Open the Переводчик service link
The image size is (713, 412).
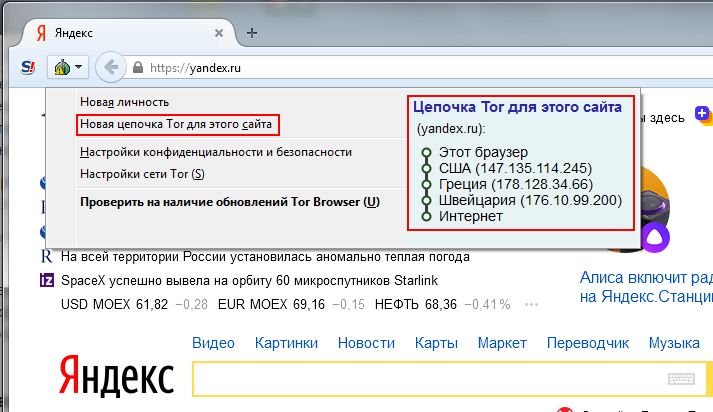[x=587, y=343]
